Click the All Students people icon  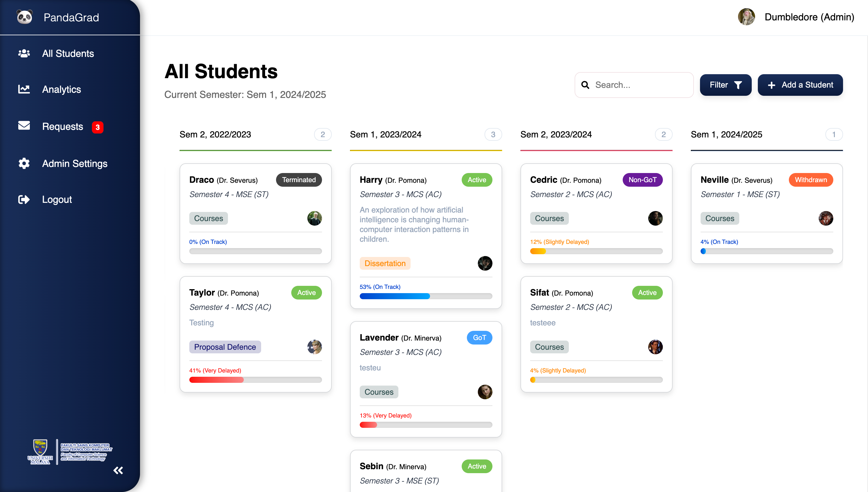(x=24, y=54)
